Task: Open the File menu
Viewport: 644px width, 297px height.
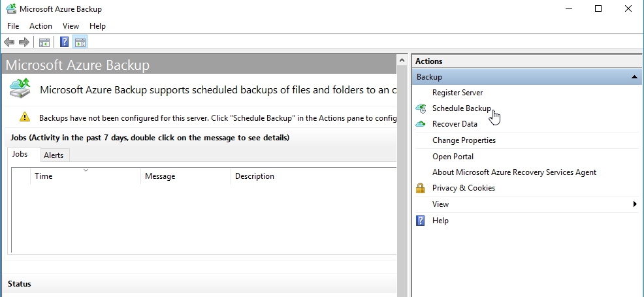Action: point(13,26)
